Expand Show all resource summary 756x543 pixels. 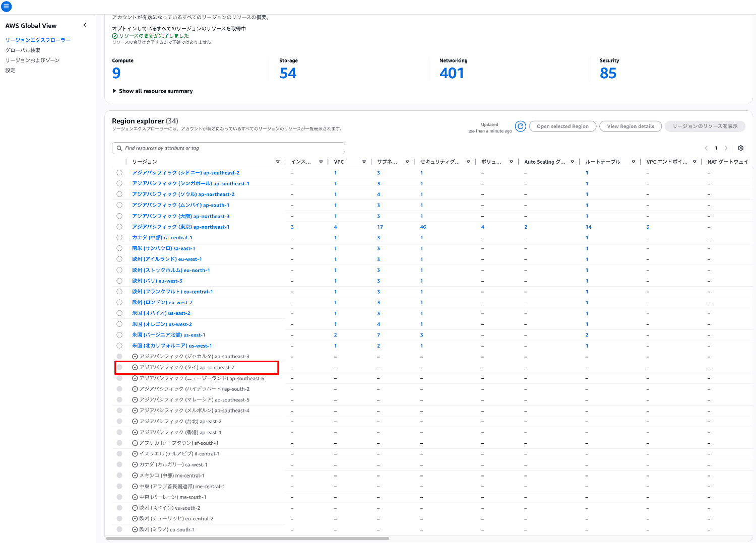coord(153,91)
